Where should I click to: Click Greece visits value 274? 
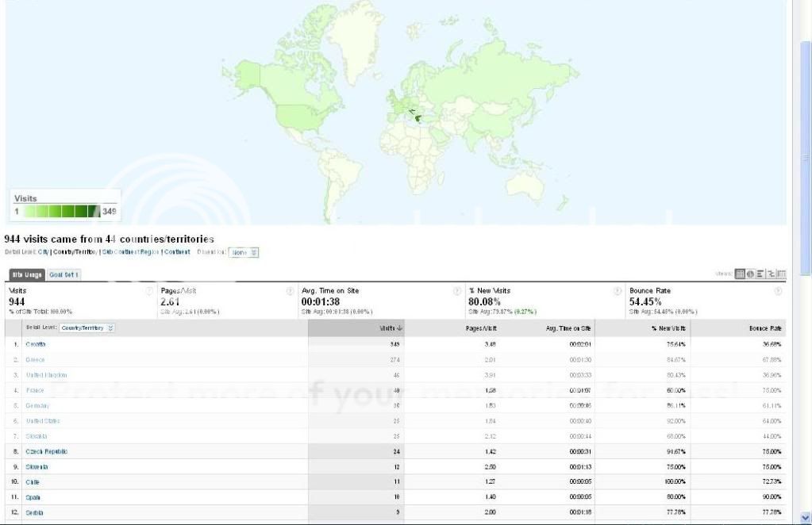pos(395,359)
